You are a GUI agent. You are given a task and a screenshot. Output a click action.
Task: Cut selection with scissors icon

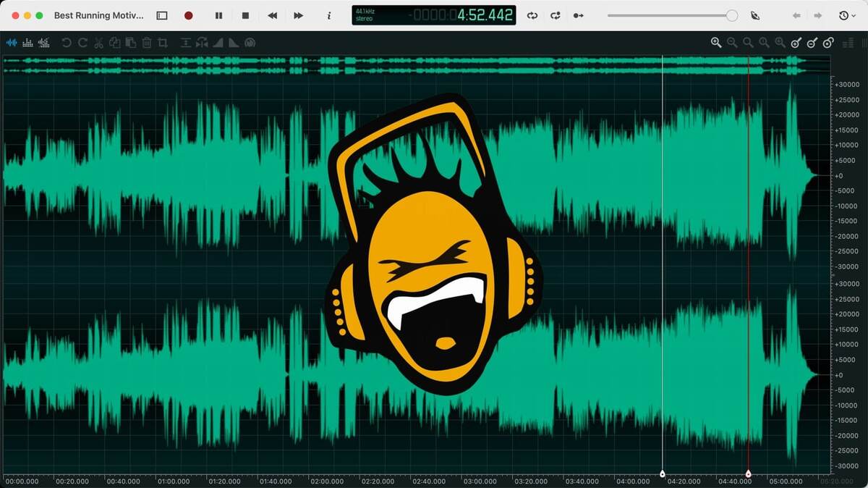pyautogui.click(x=99, y=43)
